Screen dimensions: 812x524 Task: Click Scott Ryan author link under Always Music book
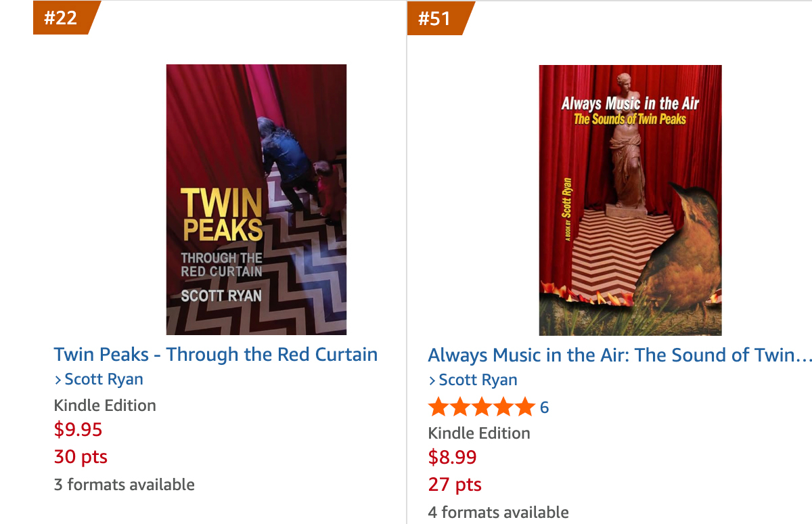pyautogui.click(x=478, y=380)
